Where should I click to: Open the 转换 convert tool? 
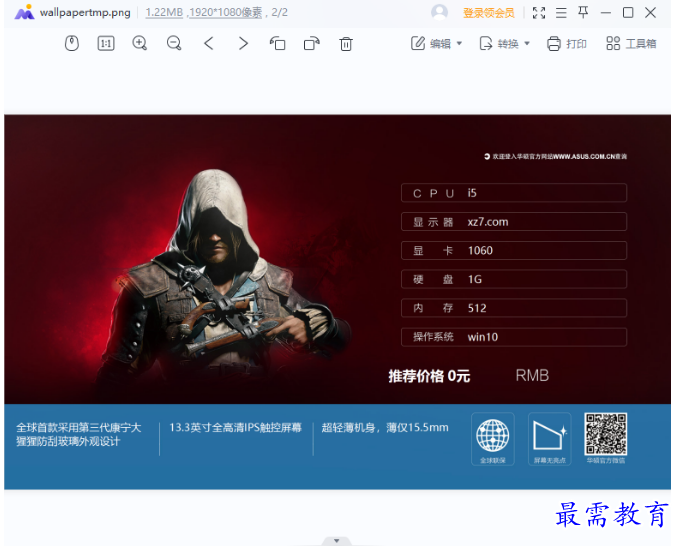(x=499, y=44)
